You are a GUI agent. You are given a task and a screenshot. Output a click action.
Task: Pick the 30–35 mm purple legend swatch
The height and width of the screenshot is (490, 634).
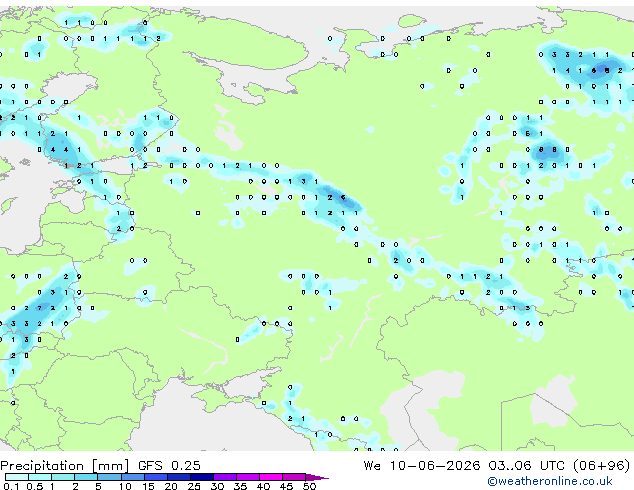click(x=225, y=477)
